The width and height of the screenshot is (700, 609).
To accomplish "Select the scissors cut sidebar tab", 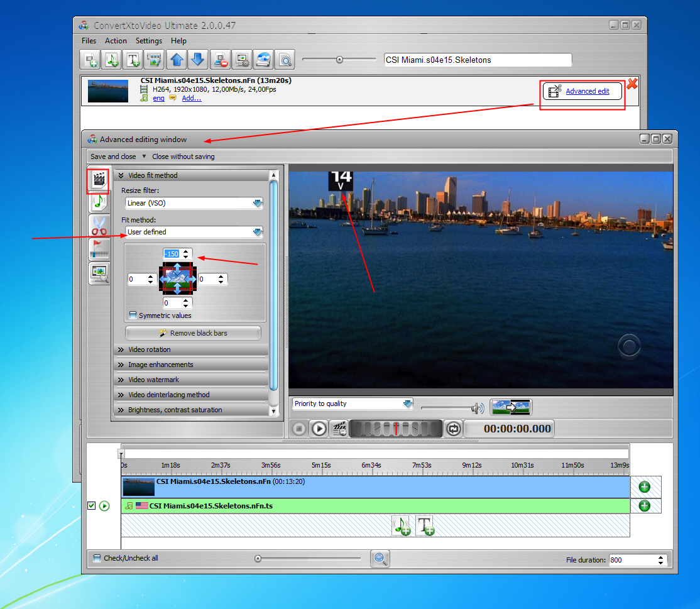I will 99,226.
